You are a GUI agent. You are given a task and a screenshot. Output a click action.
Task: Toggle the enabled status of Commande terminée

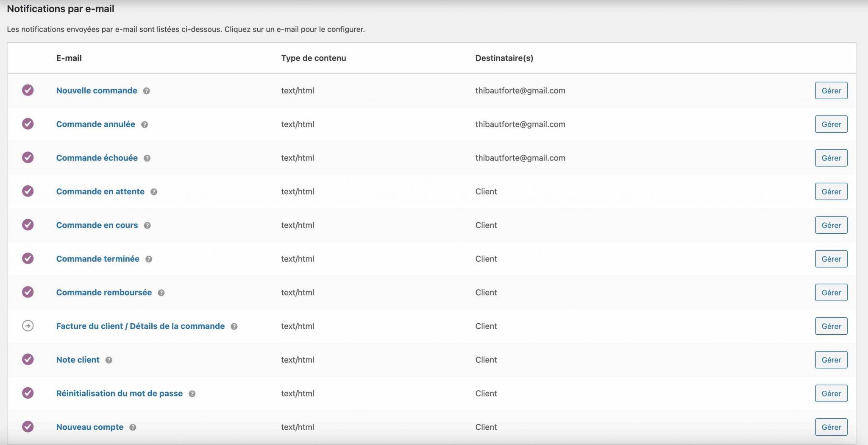(28, 259)
